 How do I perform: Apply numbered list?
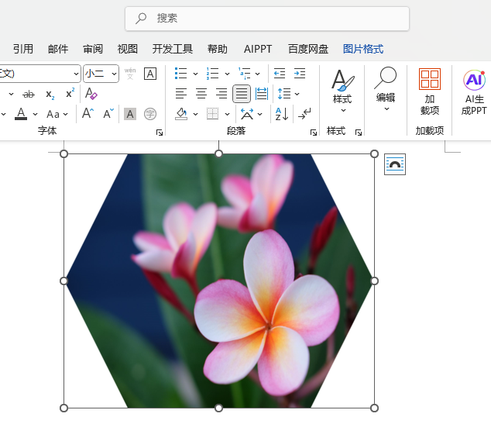[213, 74]
